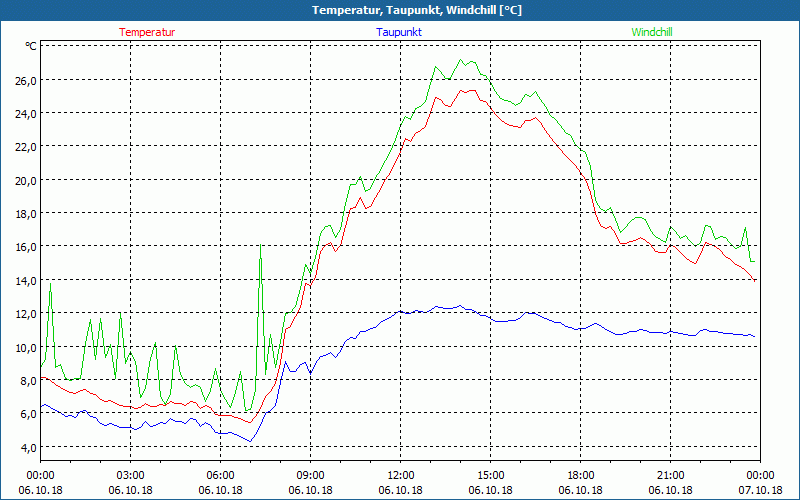Select the green 'Windchill' legend label

(652, 32)
